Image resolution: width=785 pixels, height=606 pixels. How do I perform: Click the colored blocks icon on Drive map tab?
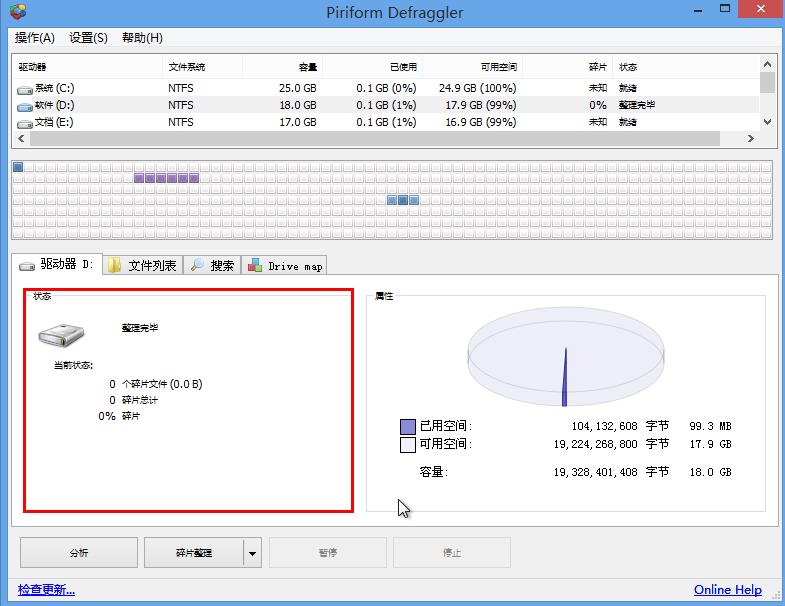[x=255, y=265]
